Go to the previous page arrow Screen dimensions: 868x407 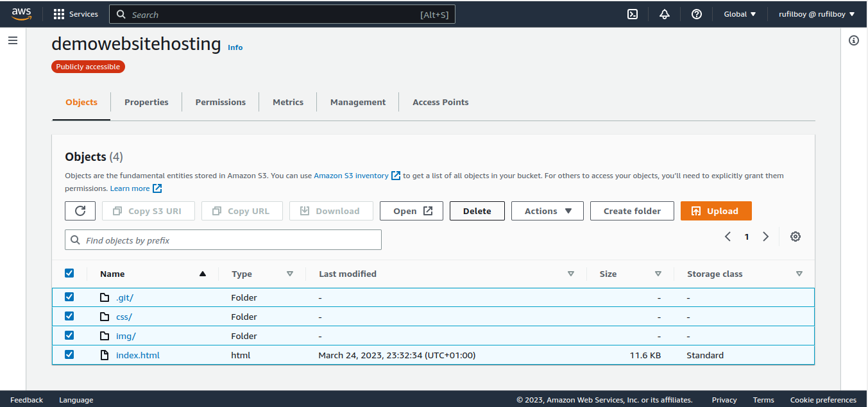pos(728,237)
